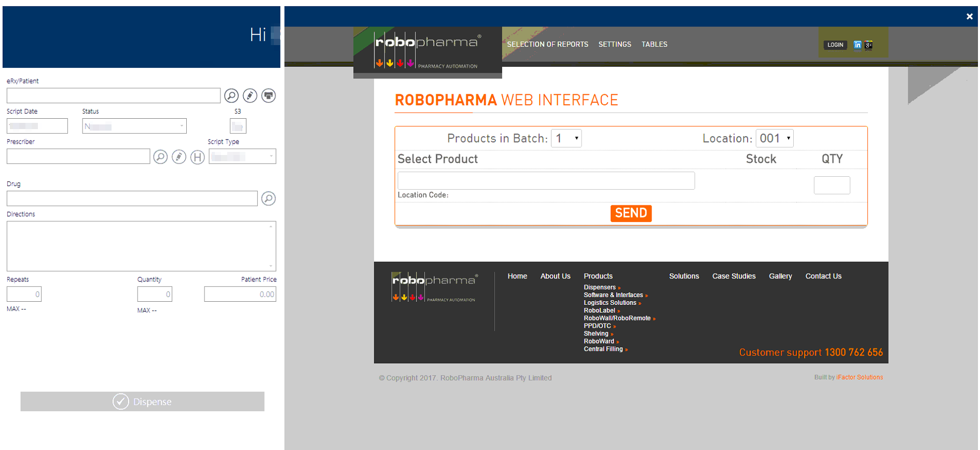Click the Home footer link
The width and height of the screenshot is (980, 450).
tap(517, 276)
